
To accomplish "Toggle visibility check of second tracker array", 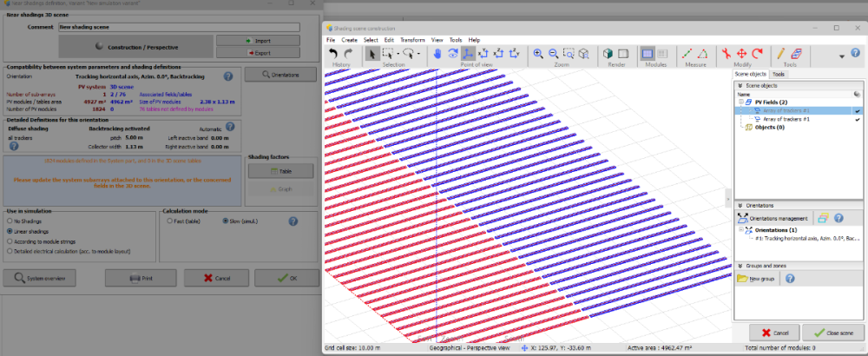I will tap(857, 119).
